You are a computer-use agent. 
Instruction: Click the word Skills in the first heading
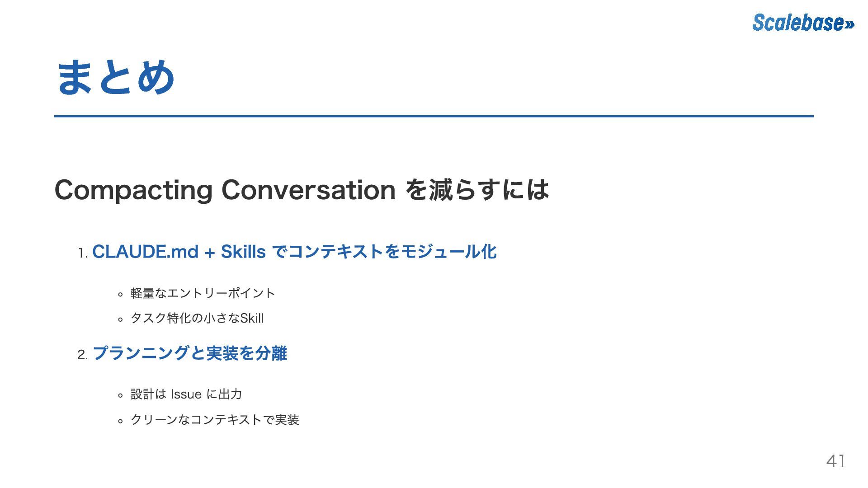(x=243, y=252)
